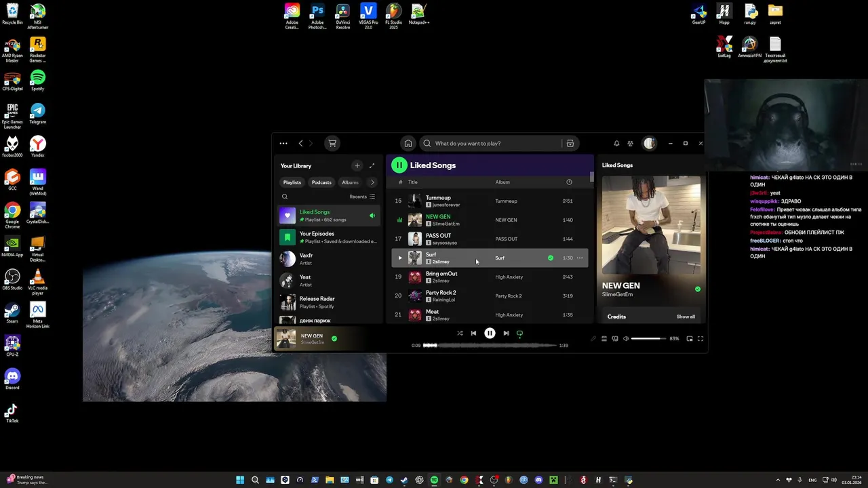Select the NEW GEN track row
The height and width of the screenshot is (488, 868).
pos(490,220)
